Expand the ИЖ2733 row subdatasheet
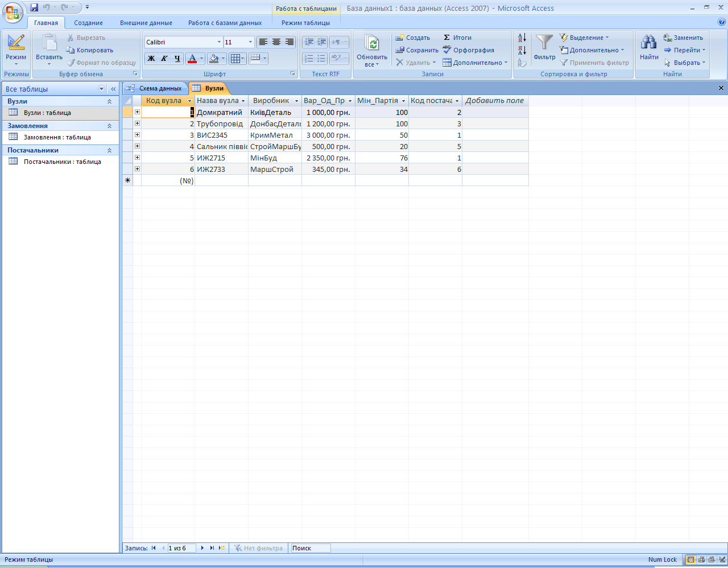 point(137,169)
